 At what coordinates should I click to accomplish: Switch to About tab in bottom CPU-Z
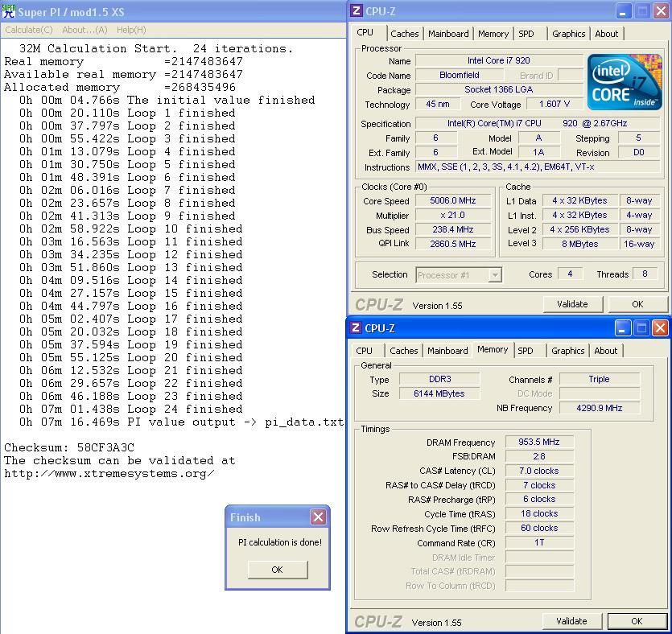[x=605, y=351]
